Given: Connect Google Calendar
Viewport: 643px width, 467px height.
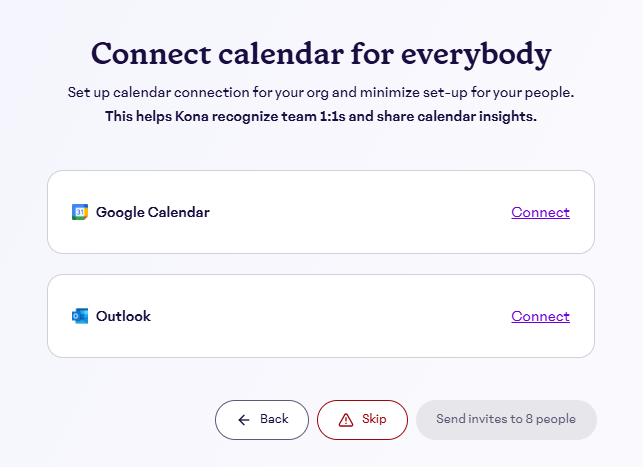Looking at the screenshot, I should click(x=540, y=212).
